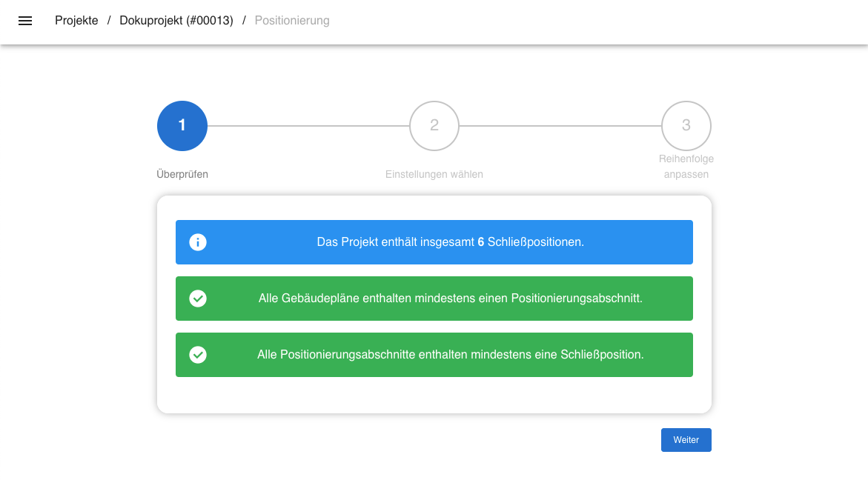Select step 2 circle in the stepper

[434, 125]
